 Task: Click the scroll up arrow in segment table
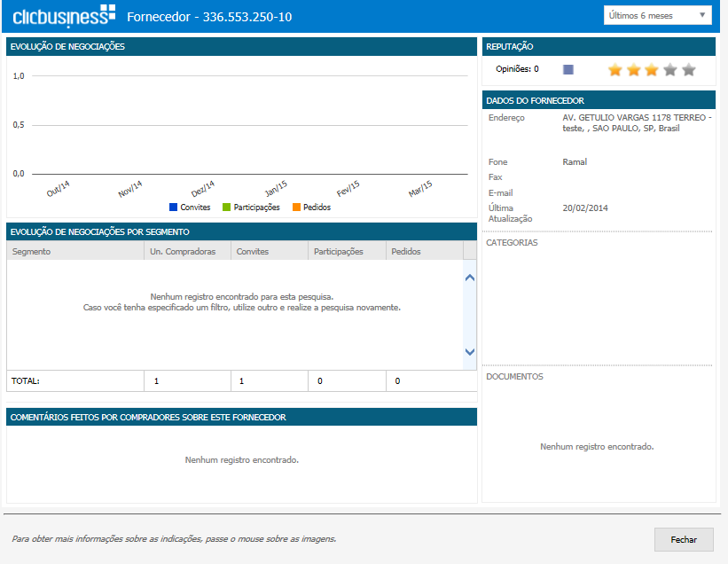pos(470,278)
